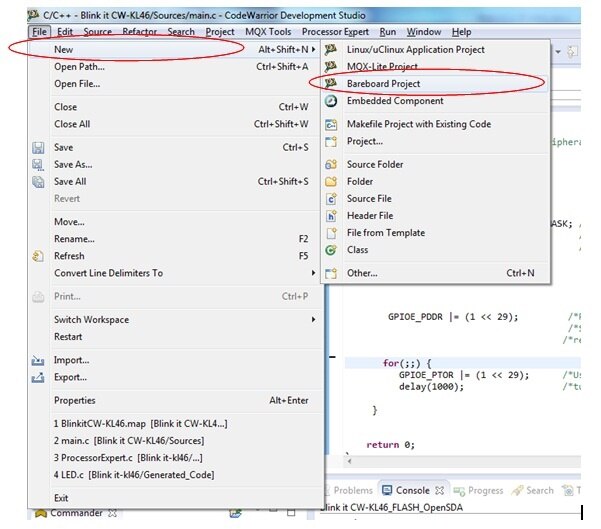Click the Source File icon
601x529 pixels.
[x=330, y=199]
